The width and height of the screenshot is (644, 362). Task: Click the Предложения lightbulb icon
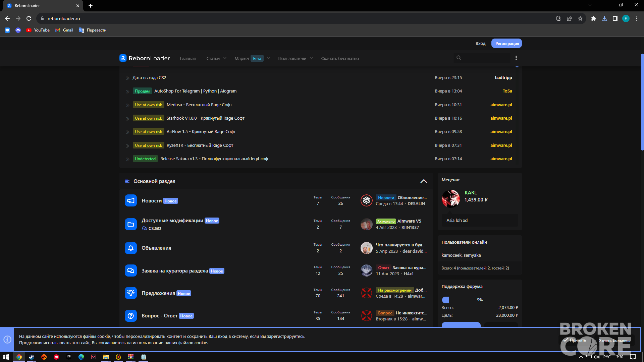[131, 293]
